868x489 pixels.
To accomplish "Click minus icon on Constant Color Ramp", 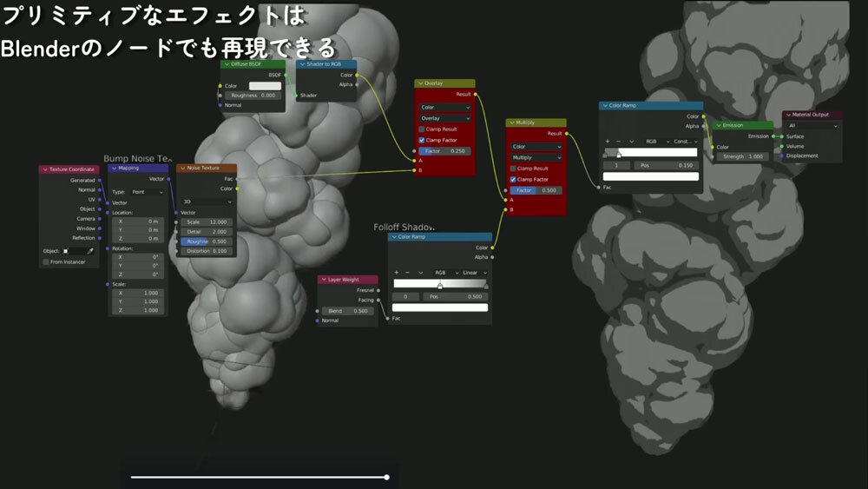I will pos(618,141).
